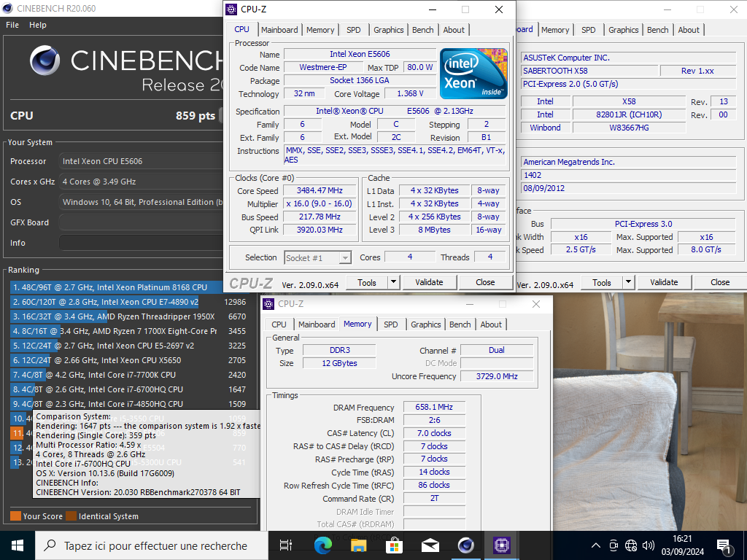Open the Cinebench File menu
This screenshot has width=747, height=560.
click(x=12, y=25)
